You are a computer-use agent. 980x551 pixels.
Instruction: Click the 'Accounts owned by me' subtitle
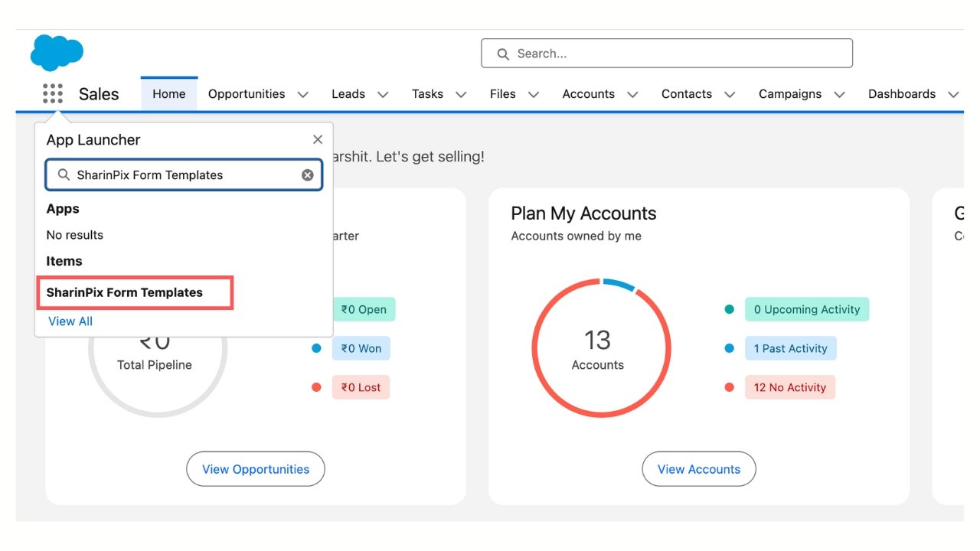577,236
